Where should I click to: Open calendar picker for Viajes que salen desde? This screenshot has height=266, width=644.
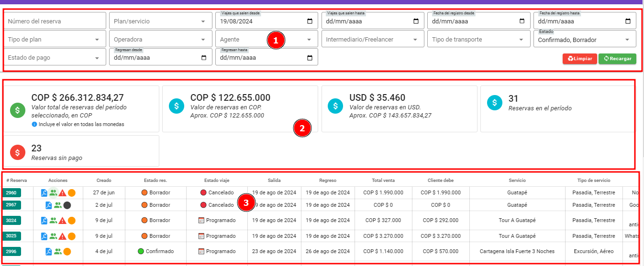pos(310,21)
